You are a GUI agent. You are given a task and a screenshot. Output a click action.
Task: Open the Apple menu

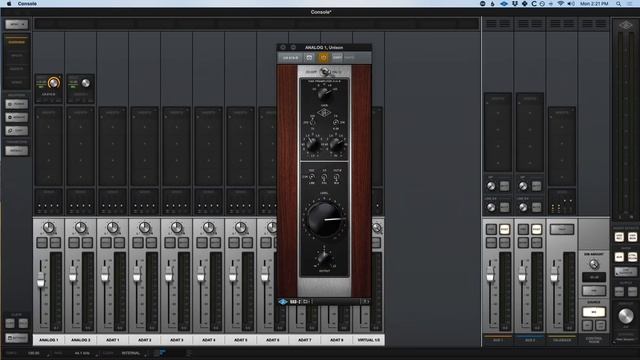[9, 4]
